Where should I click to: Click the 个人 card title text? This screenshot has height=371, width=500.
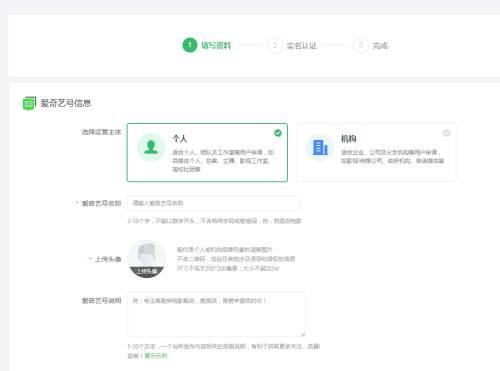180,138
